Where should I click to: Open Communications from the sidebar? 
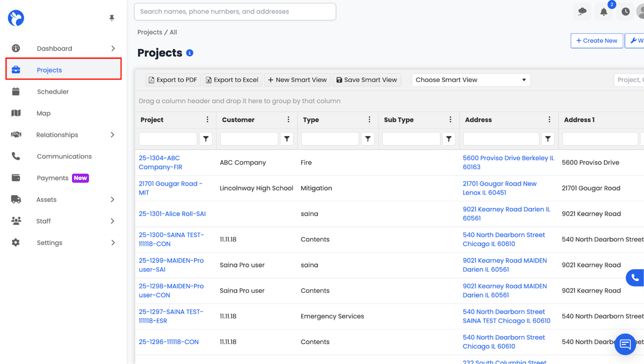pyautogui.click(x=64, y=156)
